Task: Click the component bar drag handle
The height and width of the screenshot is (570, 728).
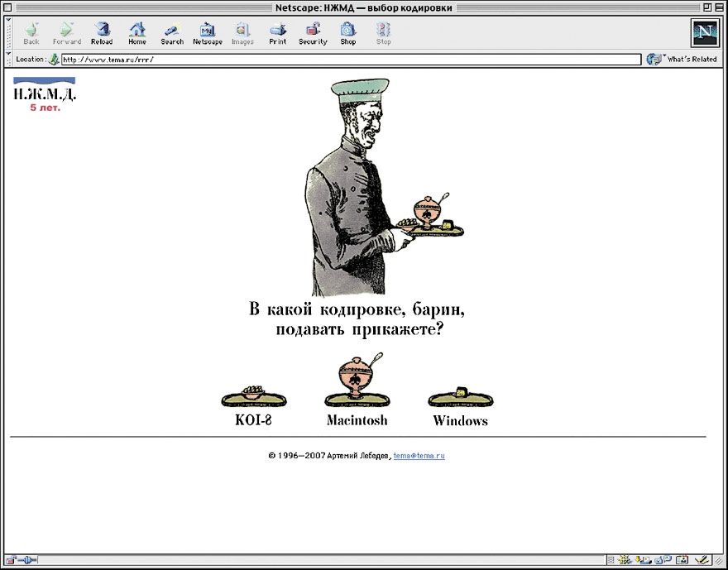Action: 612,560
